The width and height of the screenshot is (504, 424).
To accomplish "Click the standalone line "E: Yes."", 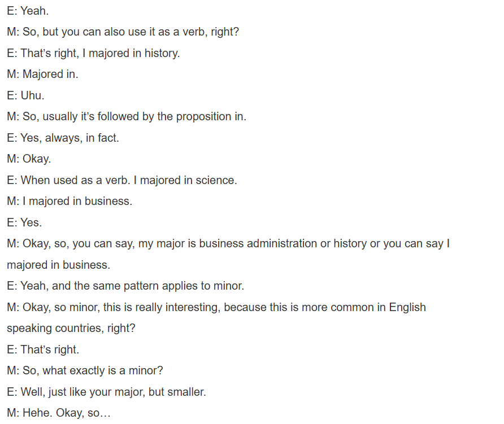I will point(24,222).
